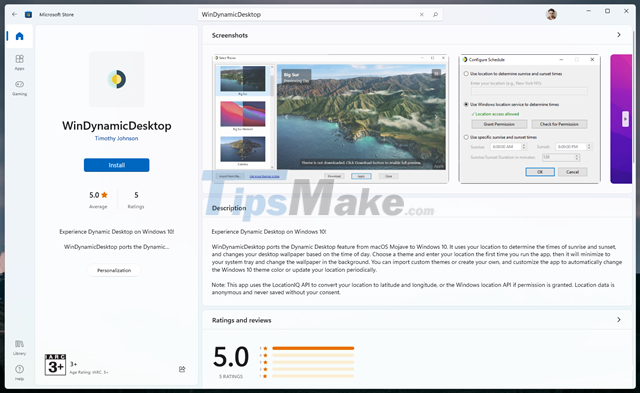Close the Microsoft Store window
The width and height of the screenshot is (640, 393).
(626, 11)
